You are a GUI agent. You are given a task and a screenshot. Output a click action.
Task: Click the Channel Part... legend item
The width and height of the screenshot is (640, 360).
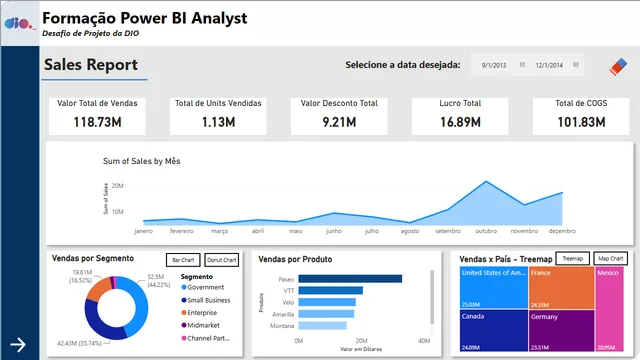(x=205, y=338)
